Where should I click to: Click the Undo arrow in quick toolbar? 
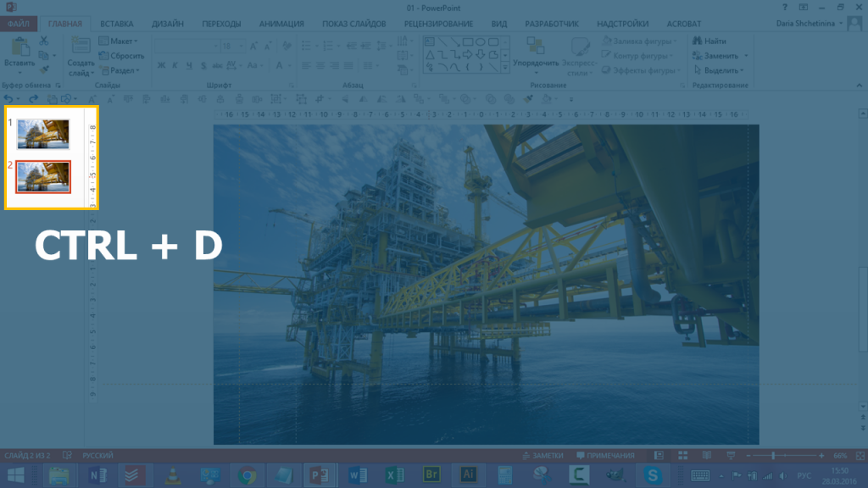[9, 99]
